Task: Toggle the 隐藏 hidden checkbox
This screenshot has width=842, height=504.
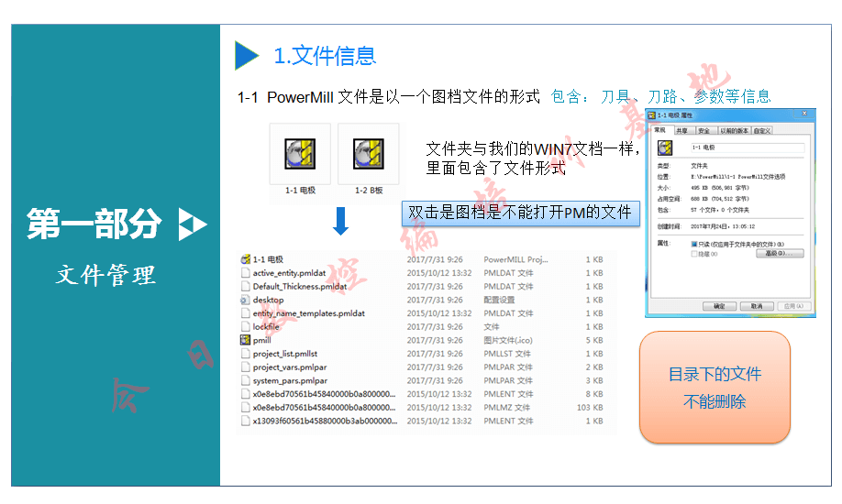Action: pyautogui.click(x=694, y=254)
